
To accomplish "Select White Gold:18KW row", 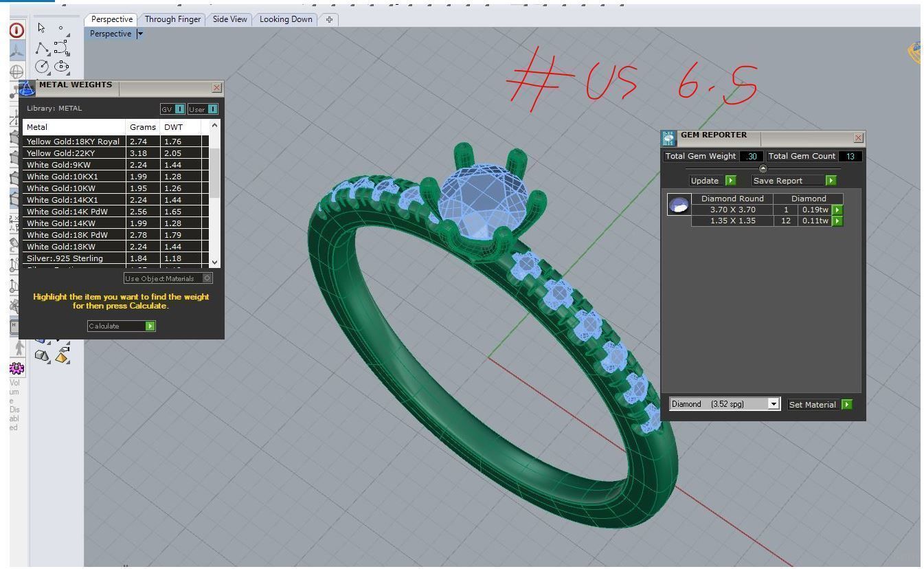I will click(115, 246).
